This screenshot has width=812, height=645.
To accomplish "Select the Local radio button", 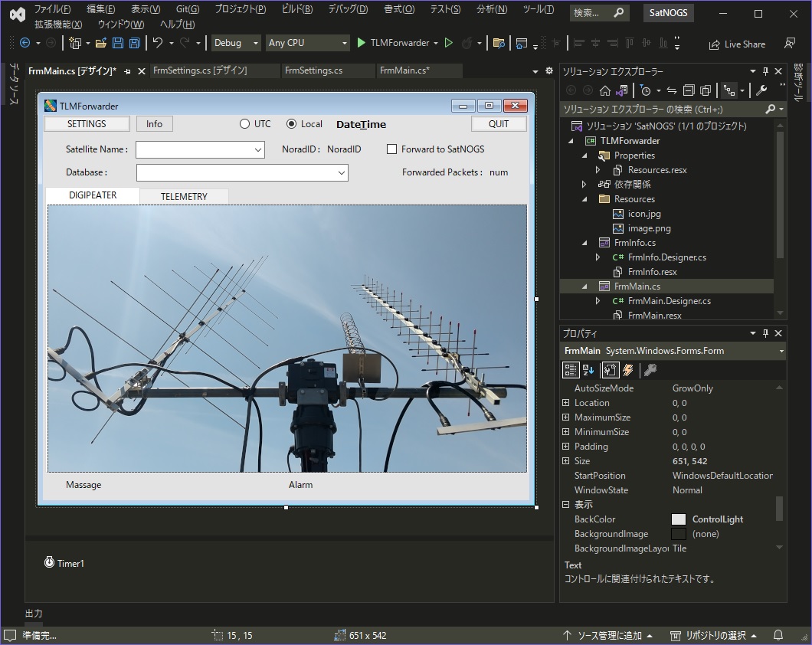I will [x=291, y=124].
